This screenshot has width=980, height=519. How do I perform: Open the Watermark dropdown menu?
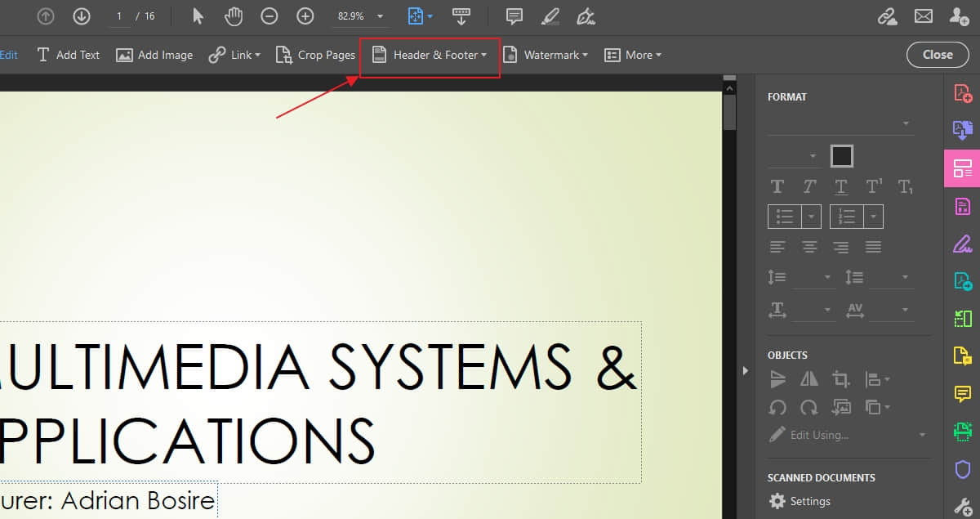[x=545, y=55]
